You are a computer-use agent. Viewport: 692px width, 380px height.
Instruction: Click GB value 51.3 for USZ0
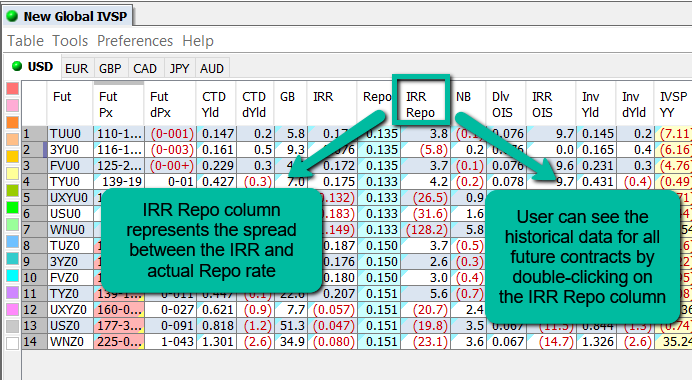[291, 325]
